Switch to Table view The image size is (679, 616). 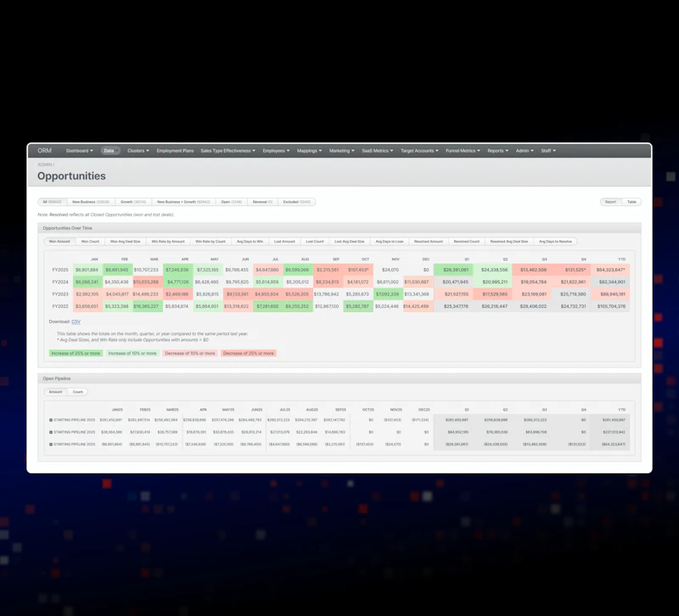(631, 202)
